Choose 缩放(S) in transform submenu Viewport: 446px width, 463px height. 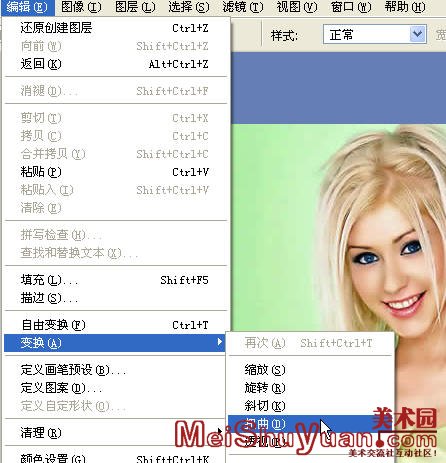click(x=310, y=370)
